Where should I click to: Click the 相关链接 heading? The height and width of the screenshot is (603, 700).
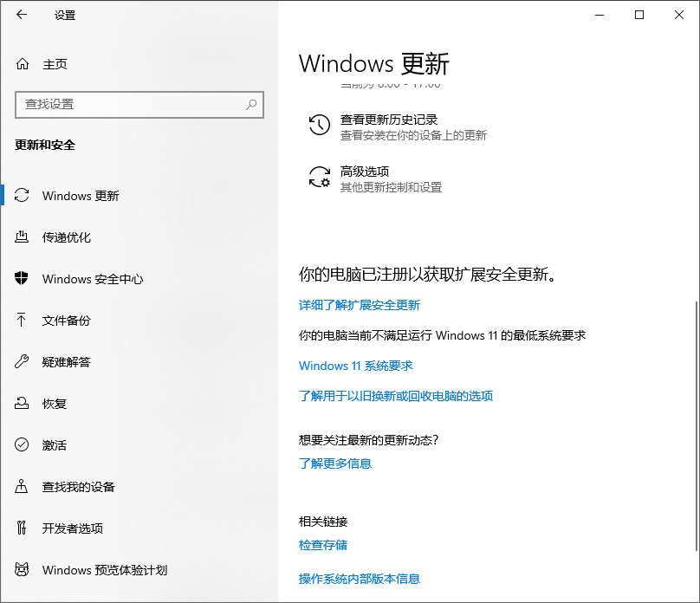point(323,522)
